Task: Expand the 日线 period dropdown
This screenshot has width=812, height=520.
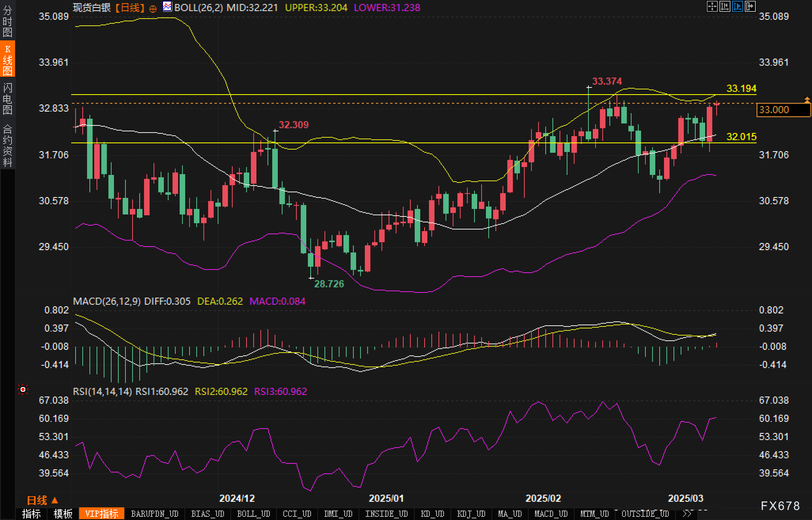Action: [42, 500]
